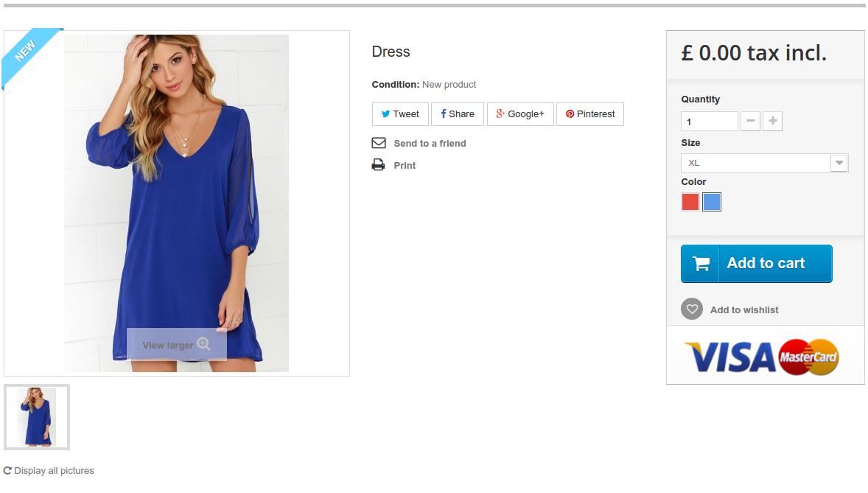
Task: Share the dress on Facebook
Action: pos(458,114)
